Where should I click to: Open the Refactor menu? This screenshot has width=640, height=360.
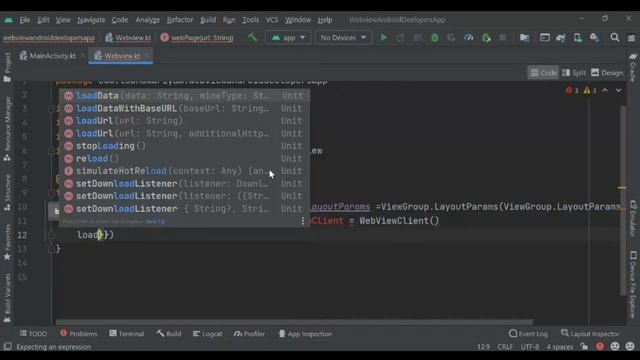[180, 20]
